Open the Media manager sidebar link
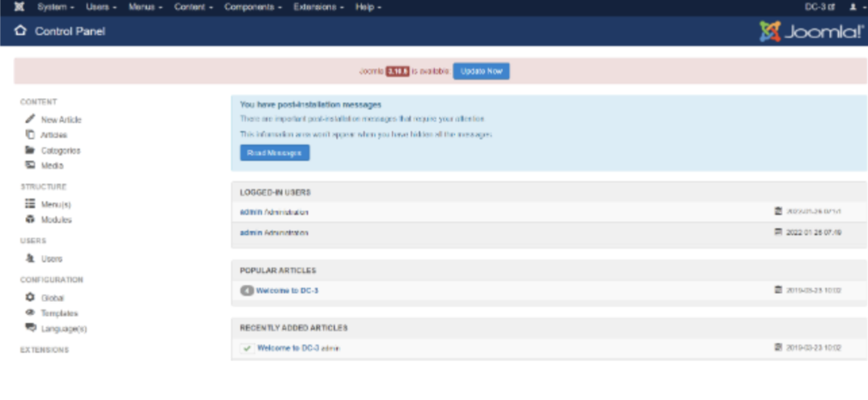Screen dimensions: 868x400 click(52, 165)
